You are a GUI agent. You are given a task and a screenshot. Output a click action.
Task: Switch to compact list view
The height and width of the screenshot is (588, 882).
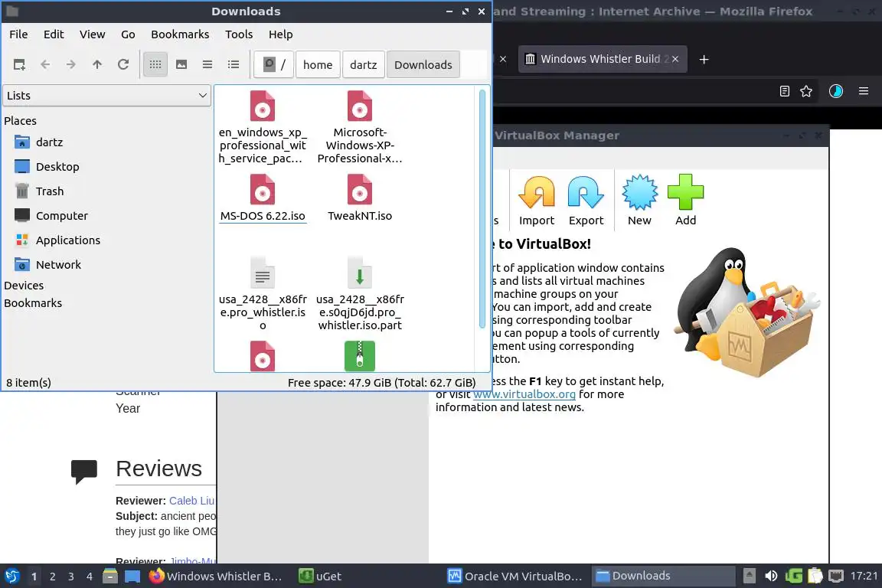tap(207, 65)
